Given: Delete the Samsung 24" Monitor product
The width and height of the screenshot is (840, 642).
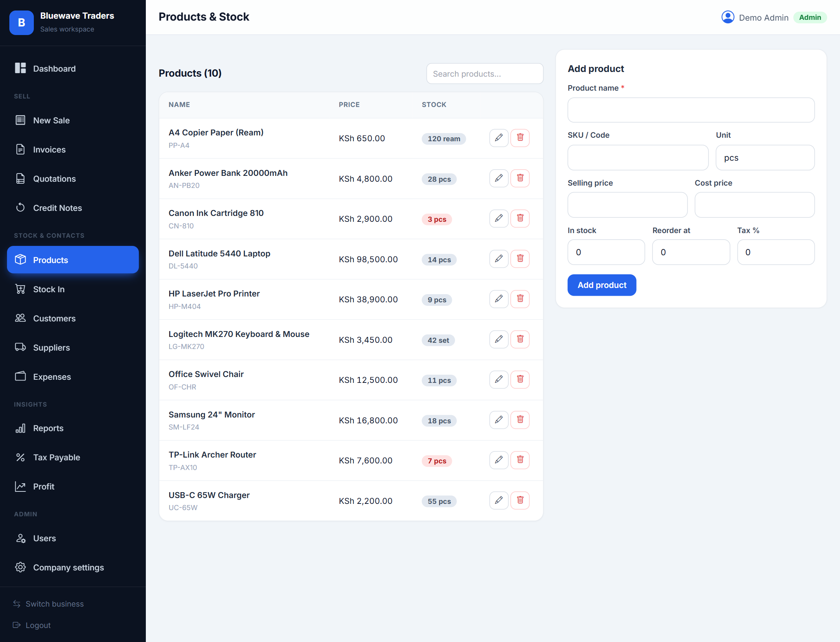Looking at the screenshot, I should pyautogui.click(x=520, y=420).
